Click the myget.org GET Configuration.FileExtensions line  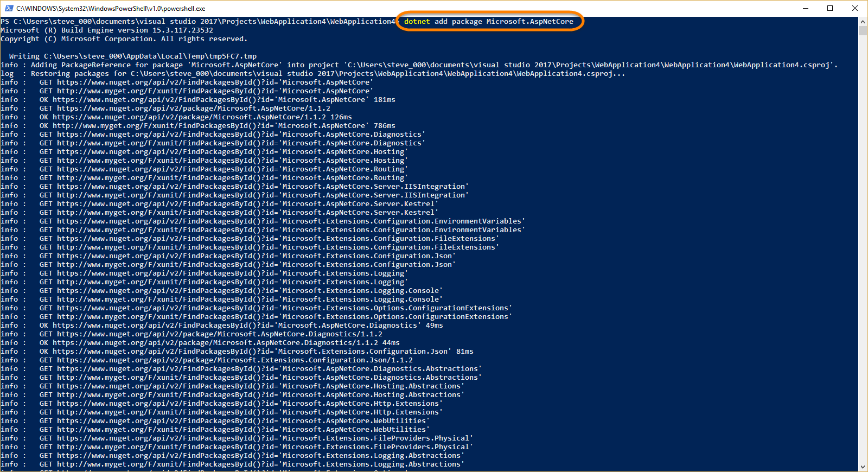(x=250, y=247)
